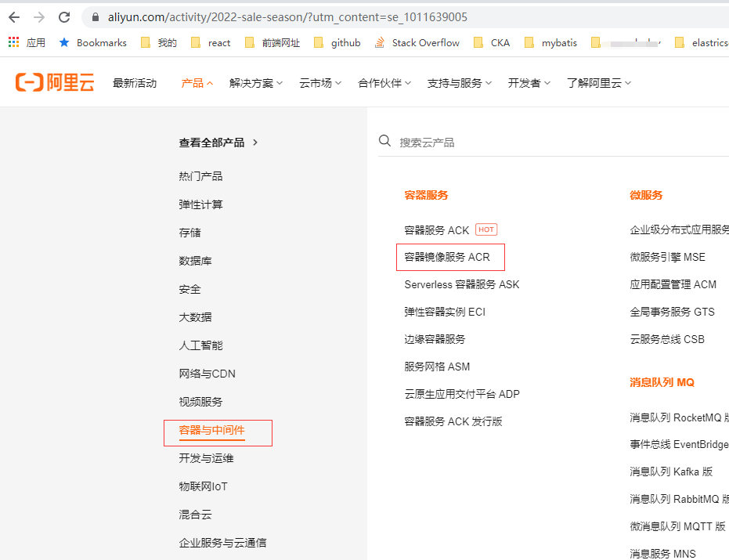Image resolution: width=729 pixels, height=560 pixels.
Task: Collapse the 产品 dropdown menu
Action: point(197,83)
